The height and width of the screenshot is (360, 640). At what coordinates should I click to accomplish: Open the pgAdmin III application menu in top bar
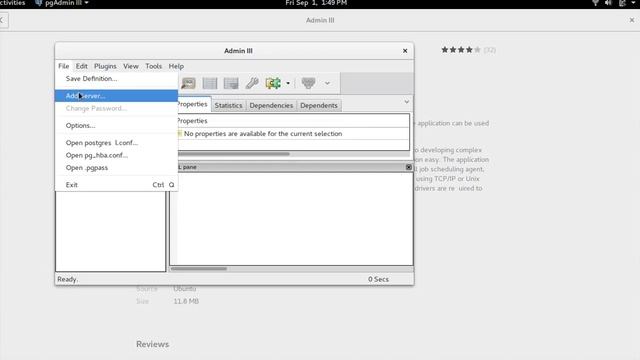tap(62, 3)
